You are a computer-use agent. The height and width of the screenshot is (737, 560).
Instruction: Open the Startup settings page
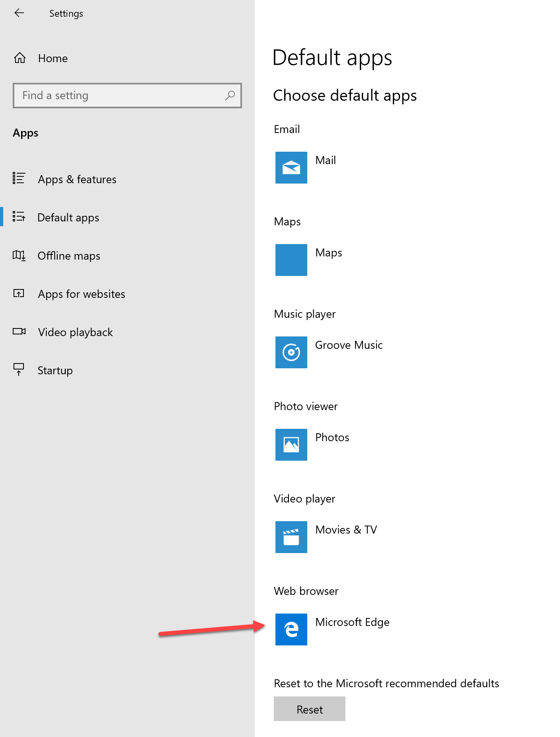tap(127, 370)
